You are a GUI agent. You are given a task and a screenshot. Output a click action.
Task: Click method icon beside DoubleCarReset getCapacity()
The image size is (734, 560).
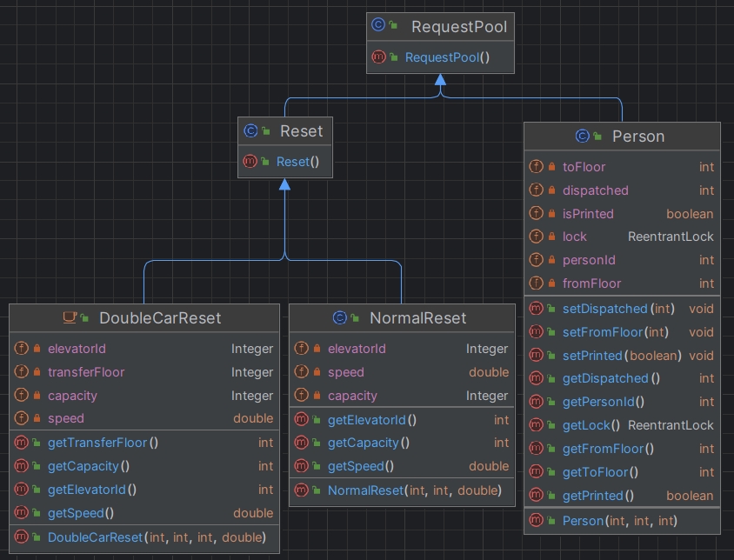[21, 466]
